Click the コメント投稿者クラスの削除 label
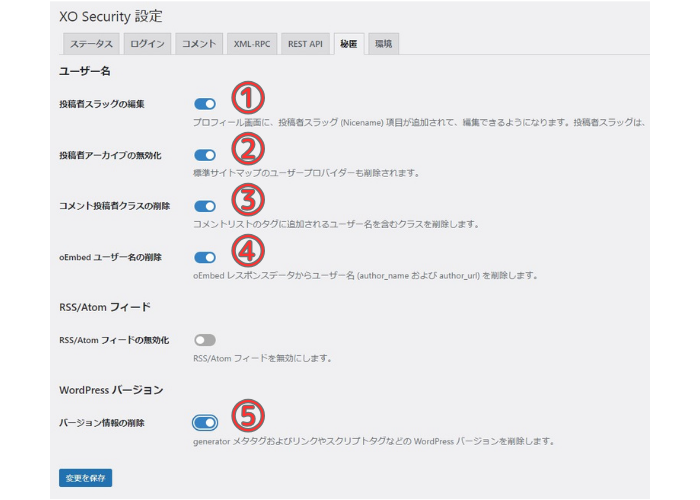This screenshot has height=500, width=700. pyautogui.click(x=115, y=206)
